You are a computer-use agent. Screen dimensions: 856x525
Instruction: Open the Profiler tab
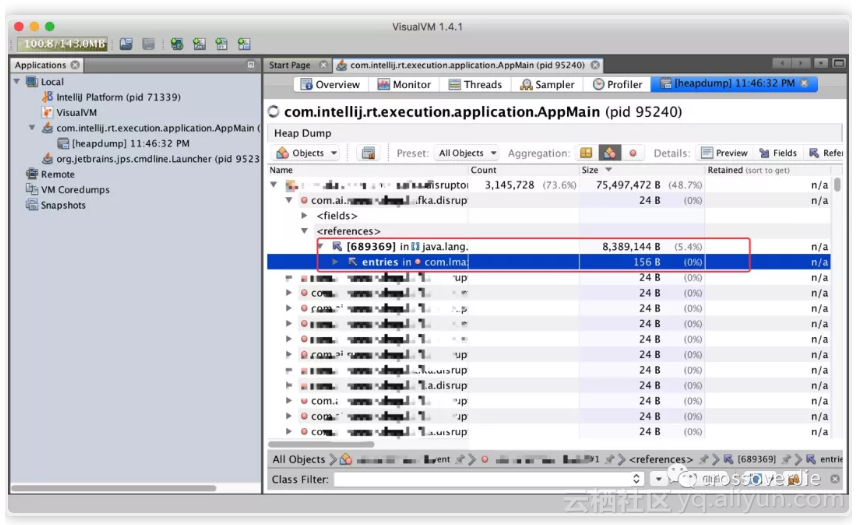click(x=617, y=84)
